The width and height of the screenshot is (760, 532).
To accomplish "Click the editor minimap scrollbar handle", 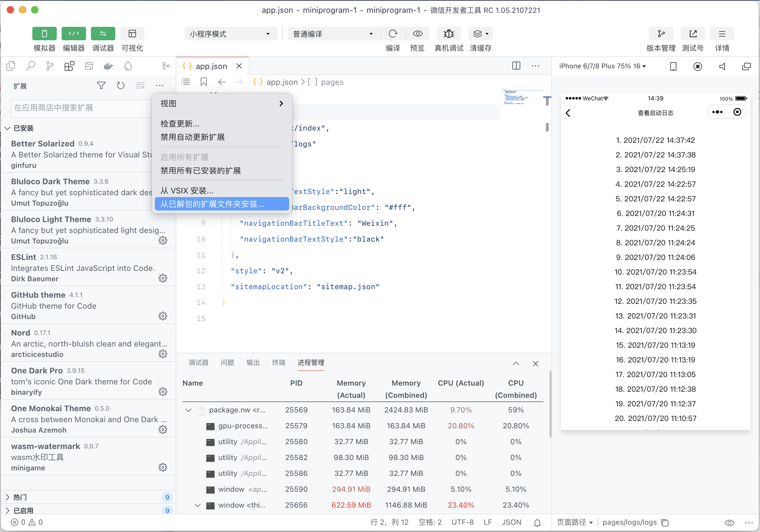I will coord(547,127).
